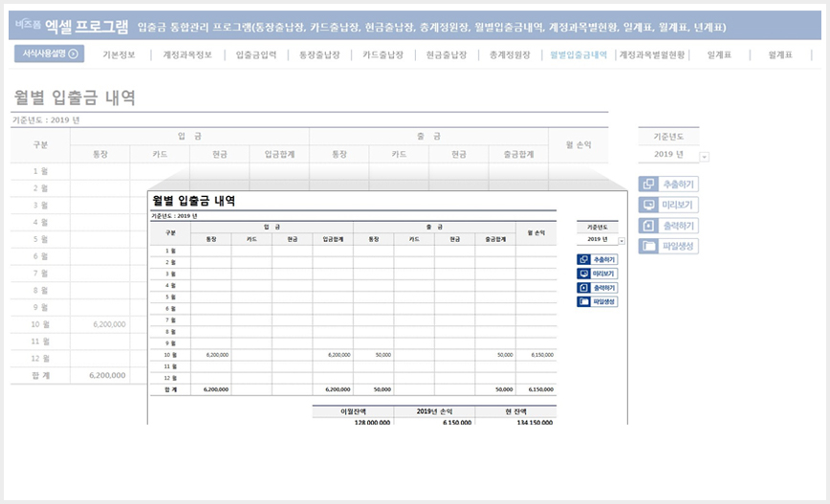830x504 pixels.
Task: Click bold 월별 입출금 내역 title in preview
Action: tap(194, 201)
